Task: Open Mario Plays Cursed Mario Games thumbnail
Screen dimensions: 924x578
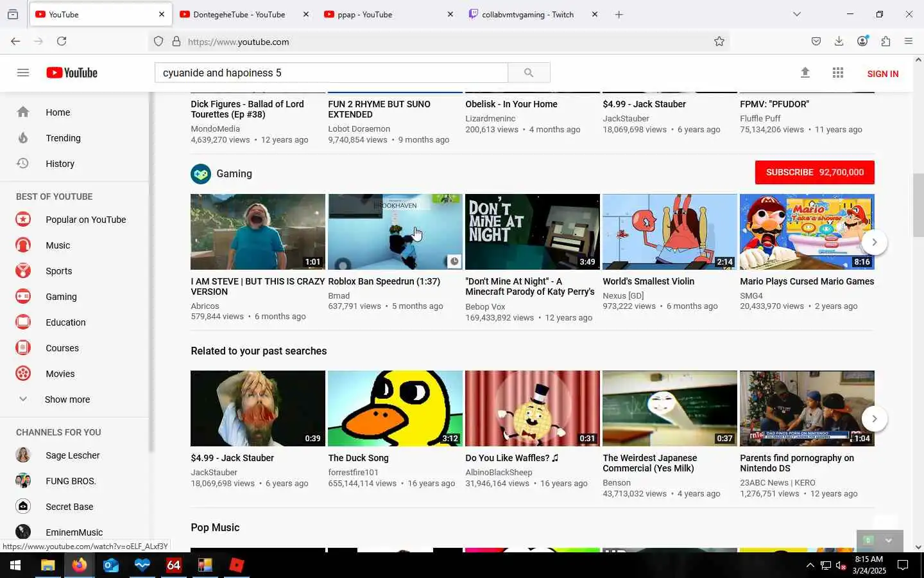Action: [807, 232]
